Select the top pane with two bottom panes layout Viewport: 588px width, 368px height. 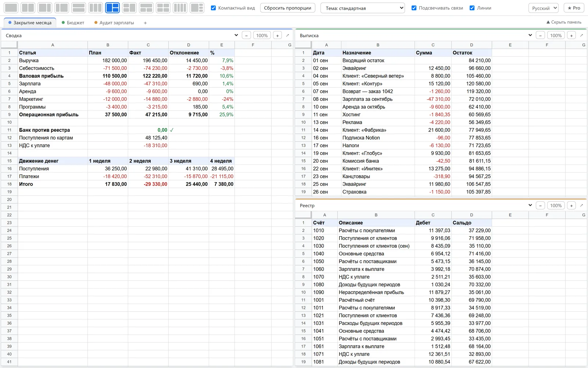pyautogui.click(x=146, y=8)
